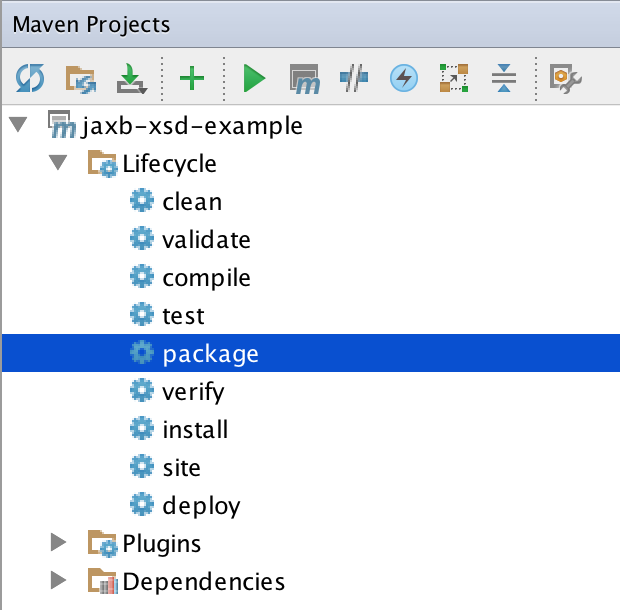620x610 pixels.
Task: Click the gear icon beside test
Action: (142, 314)
